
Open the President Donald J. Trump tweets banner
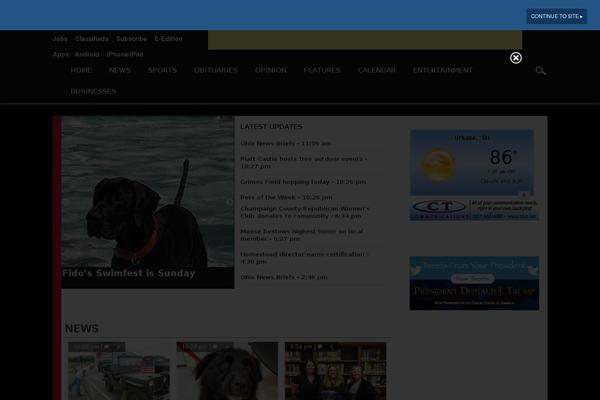click(474, 283)
